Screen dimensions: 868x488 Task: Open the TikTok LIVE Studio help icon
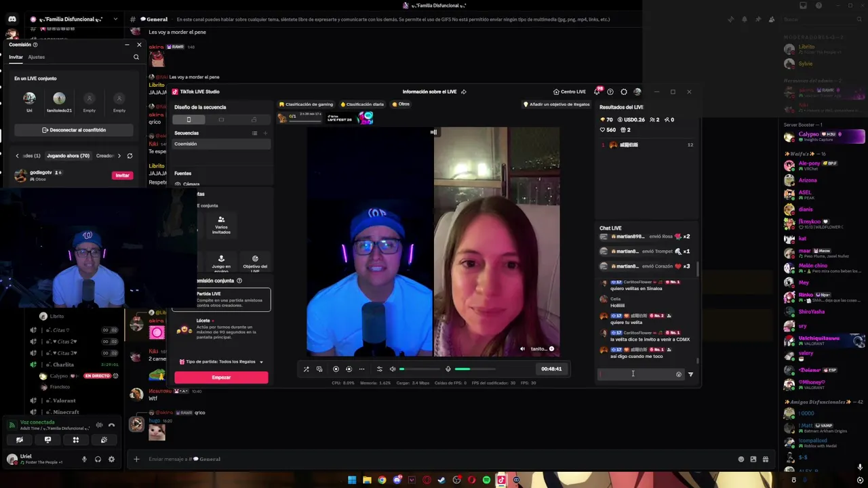tap(610, 91)
